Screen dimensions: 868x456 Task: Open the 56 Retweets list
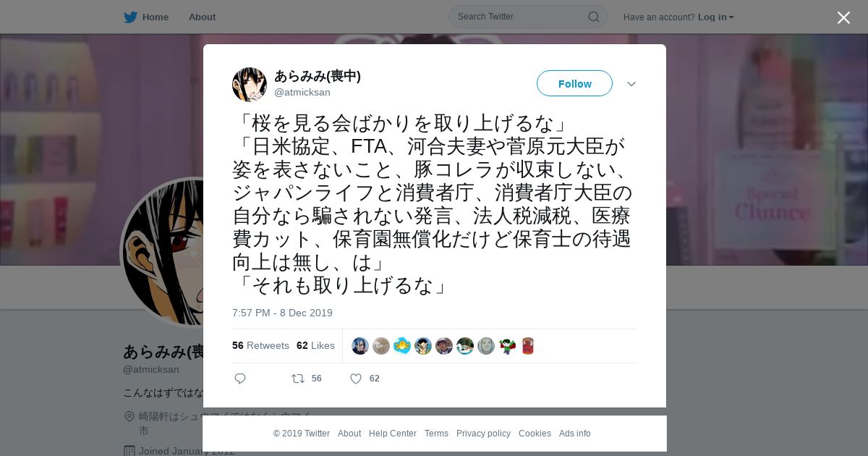(260, 346)
